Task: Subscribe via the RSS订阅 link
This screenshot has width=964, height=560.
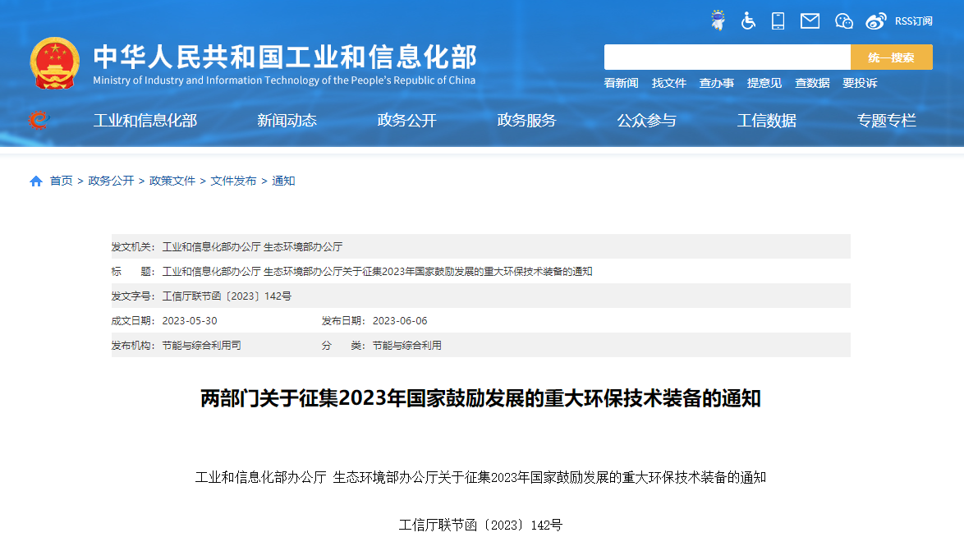Action: (914, 21)
